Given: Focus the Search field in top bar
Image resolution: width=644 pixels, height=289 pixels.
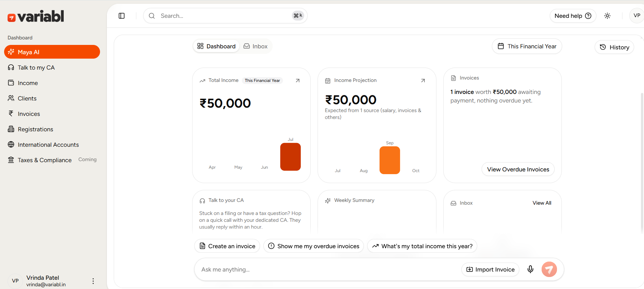Looking at the screenshot, I should pyautogui.click(x=225, y=16).
